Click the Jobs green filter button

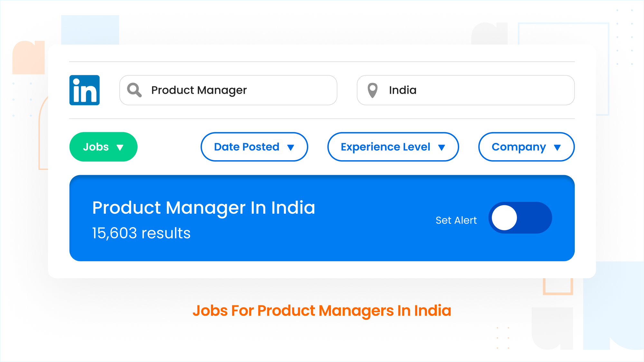coord(103,146)
